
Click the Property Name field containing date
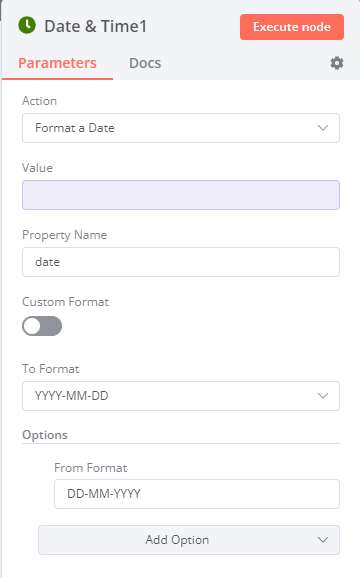(x=181, y=262)
